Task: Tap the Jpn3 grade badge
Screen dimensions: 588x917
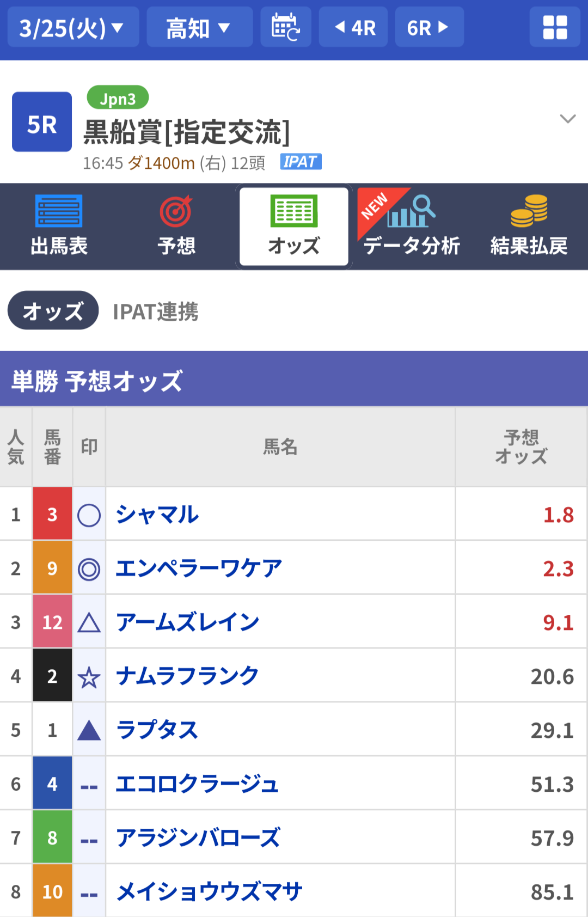Action: point(118,99)
